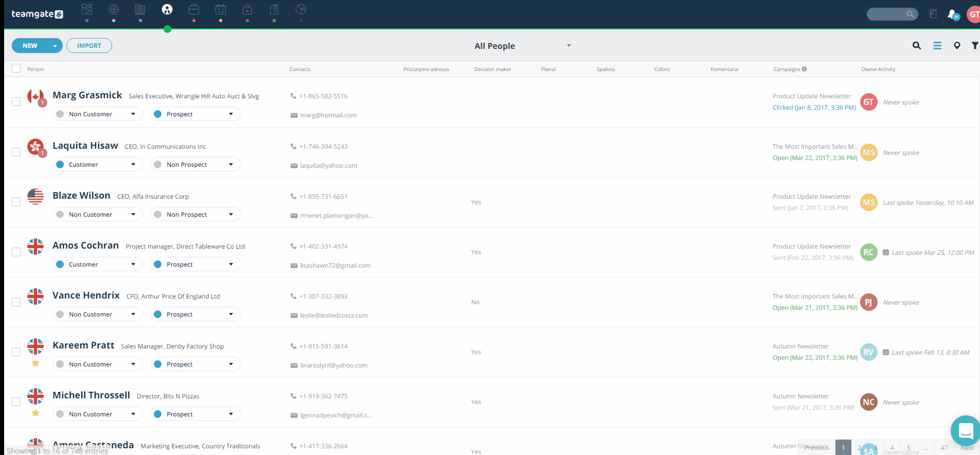Click Marg Grasmick's Canada flag avatar
Image resolution: width=980 pixels, height=455 pixels.
pos(35,96)
